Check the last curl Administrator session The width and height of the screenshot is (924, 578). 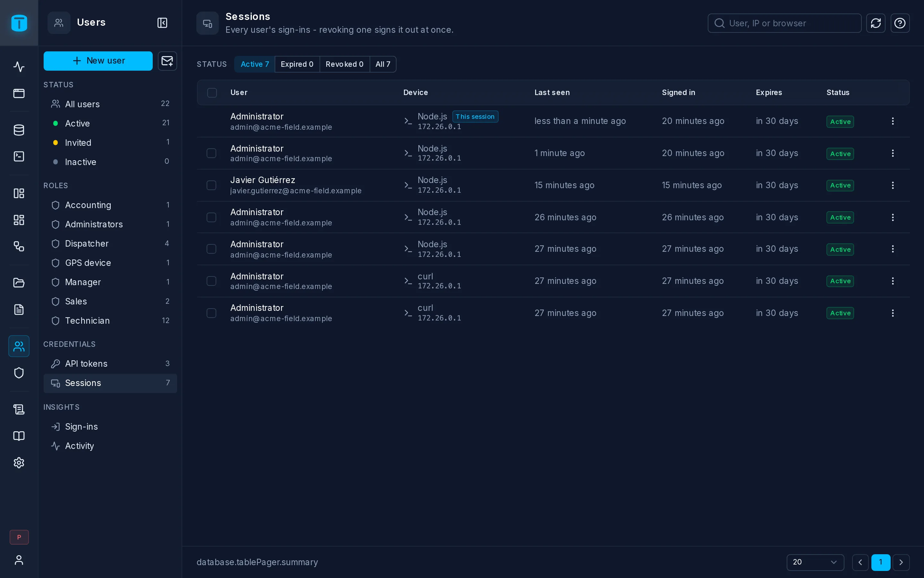(x=211, y=313)
